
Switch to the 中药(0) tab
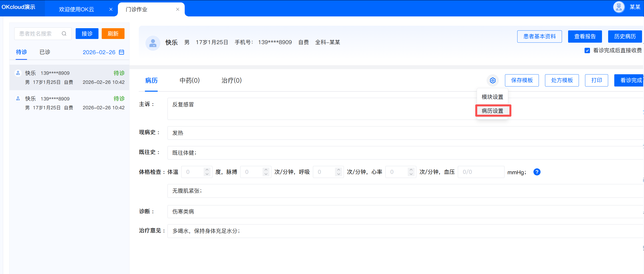click(189, 80)
